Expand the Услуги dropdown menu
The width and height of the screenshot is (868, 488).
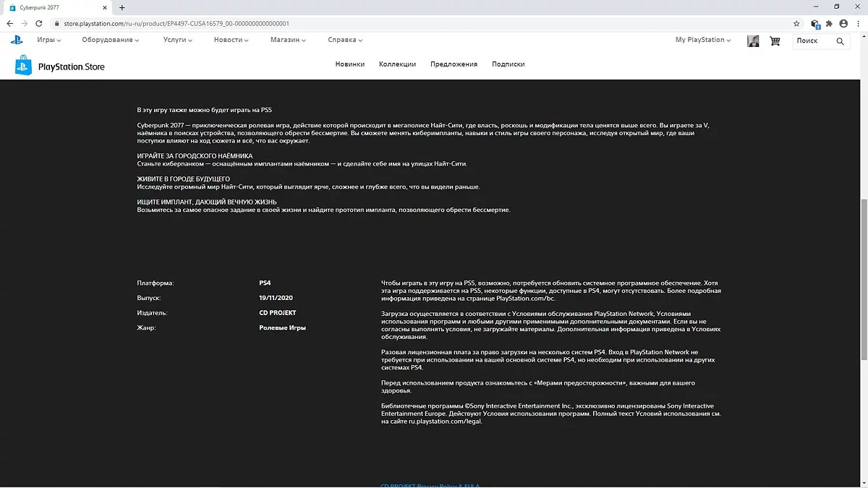[178, 40]
